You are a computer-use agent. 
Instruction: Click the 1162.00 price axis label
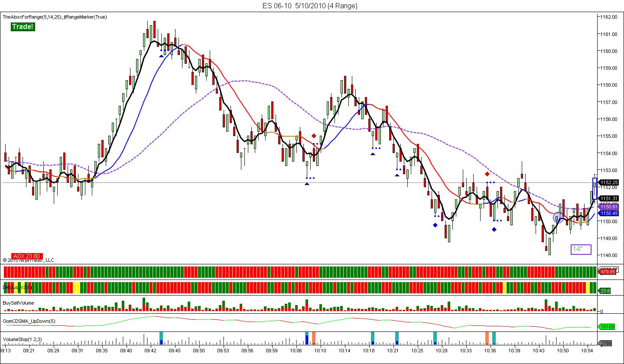click(609, 17)
